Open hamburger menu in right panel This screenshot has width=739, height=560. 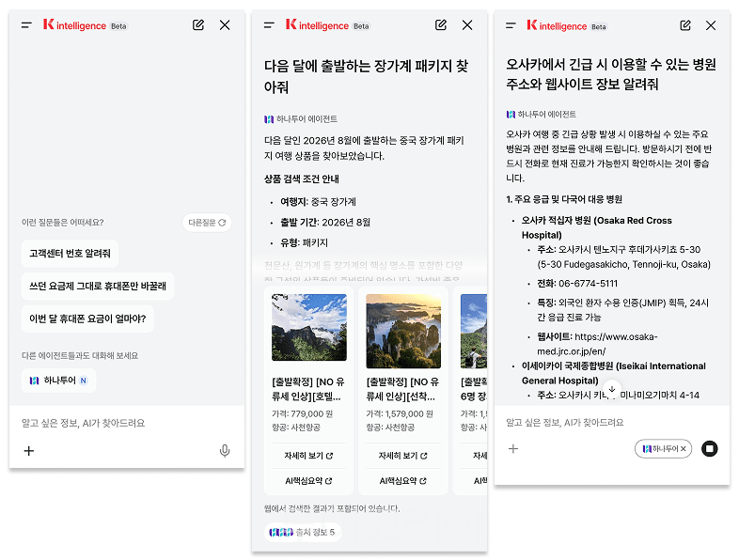click(x=511, y=25)
